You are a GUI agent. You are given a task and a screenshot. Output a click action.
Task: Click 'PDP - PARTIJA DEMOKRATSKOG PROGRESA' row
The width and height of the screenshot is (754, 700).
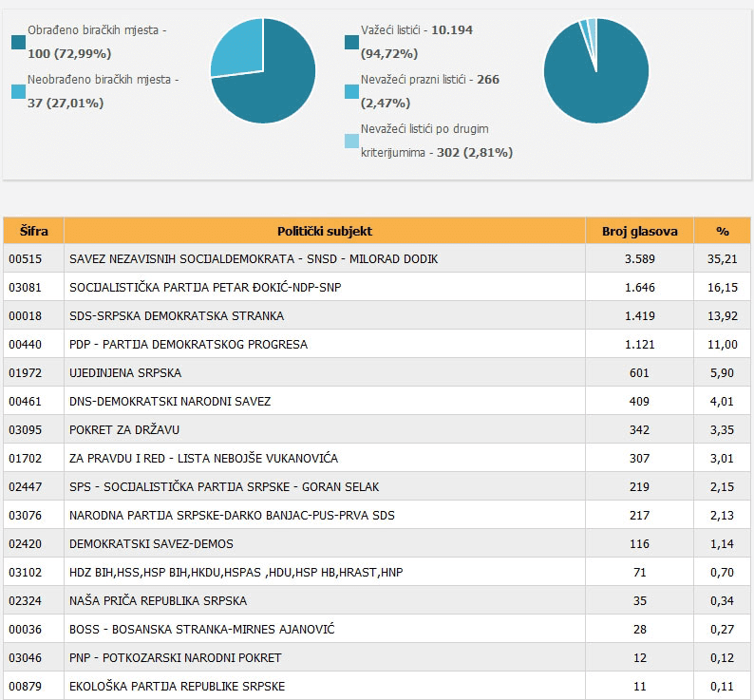tap(377, 344)
